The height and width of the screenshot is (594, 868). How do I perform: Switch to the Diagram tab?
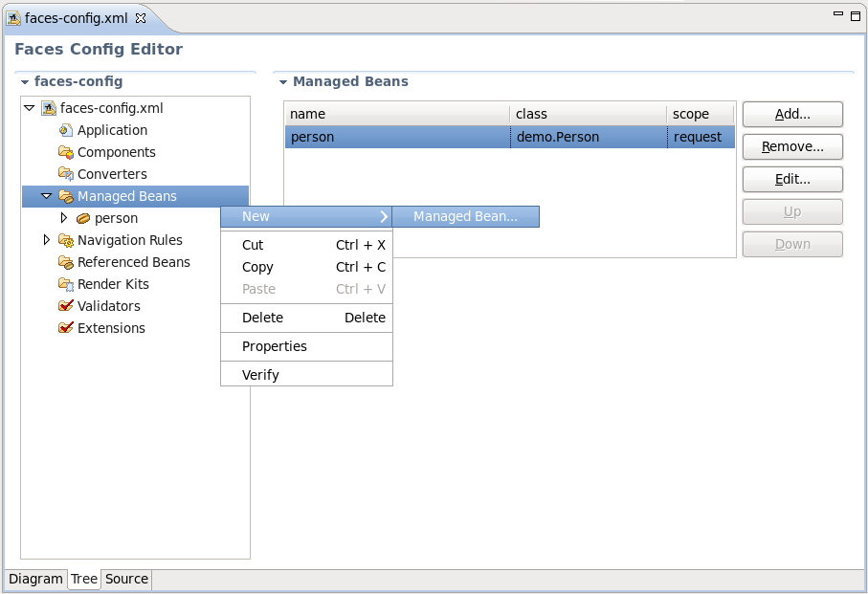[x=35, y=580]
